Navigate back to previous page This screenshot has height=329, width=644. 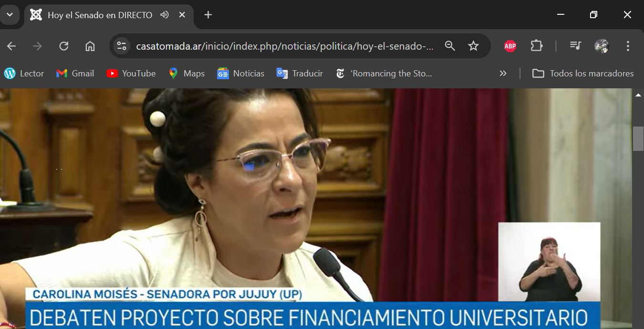click(x=11, y=46)
